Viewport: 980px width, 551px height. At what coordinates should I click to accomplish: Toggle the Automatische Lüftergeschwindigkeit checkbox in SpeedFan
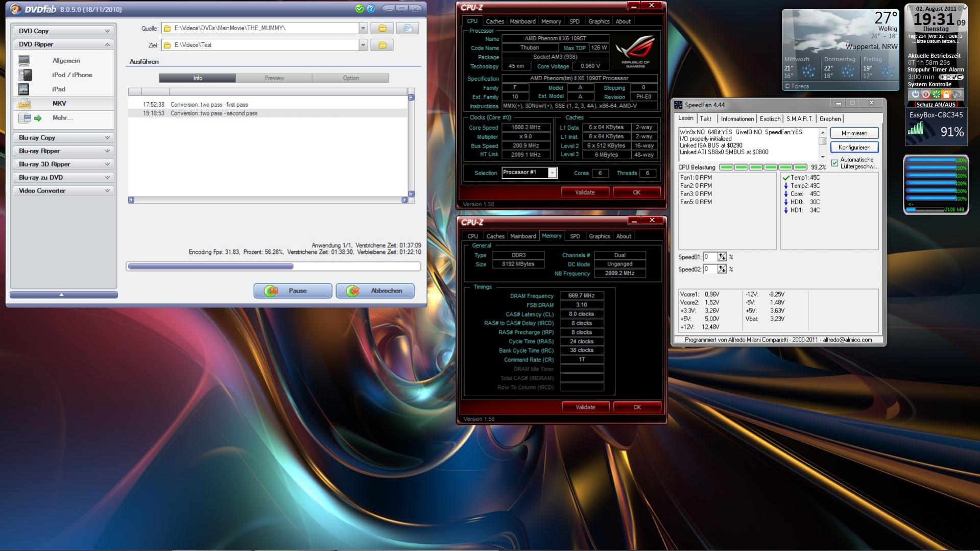[x=835, y=163]
